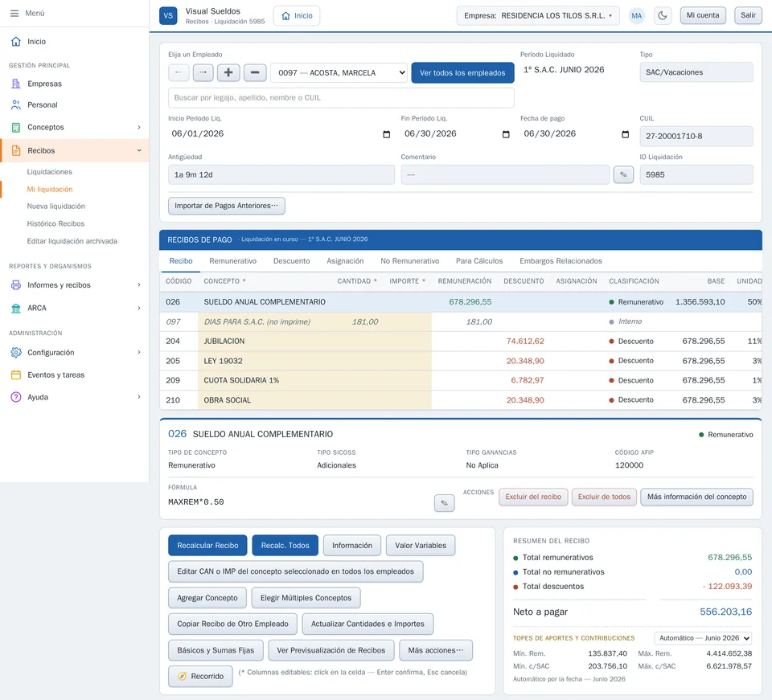Expand the Informes y recibos chevron

[x=139, y=285]
